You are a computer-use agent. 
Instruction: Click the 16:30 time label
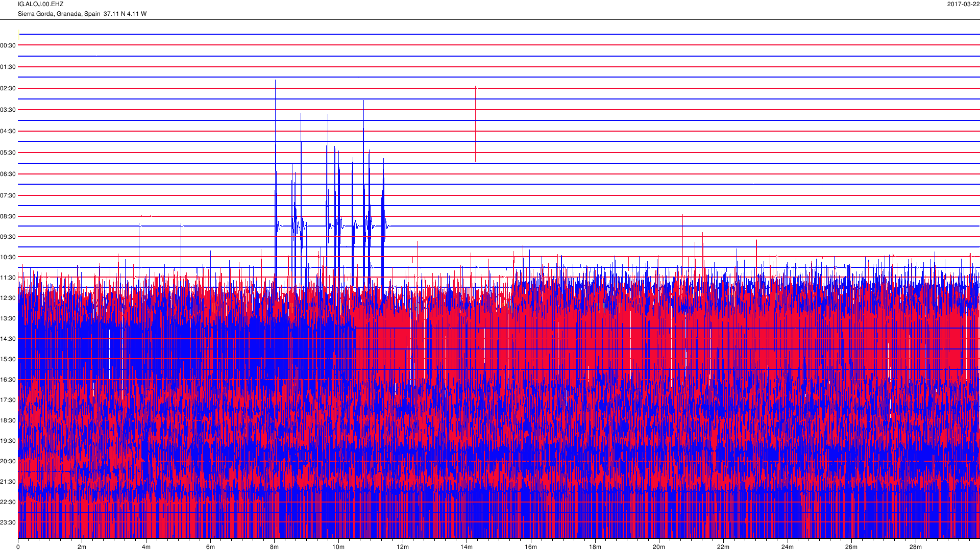click(8, 380)
